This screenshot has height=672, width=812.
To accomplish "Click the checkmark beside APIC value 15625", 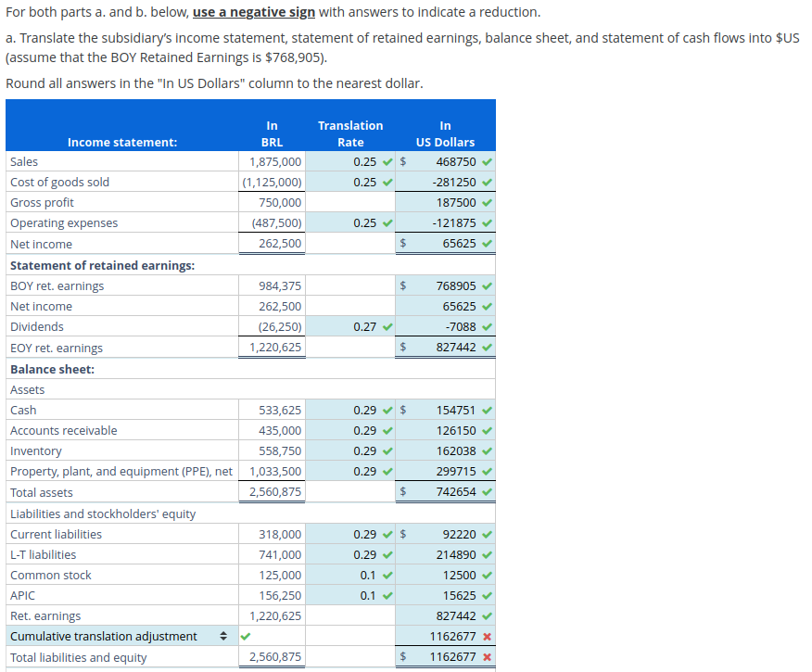I will pos(488,595).
